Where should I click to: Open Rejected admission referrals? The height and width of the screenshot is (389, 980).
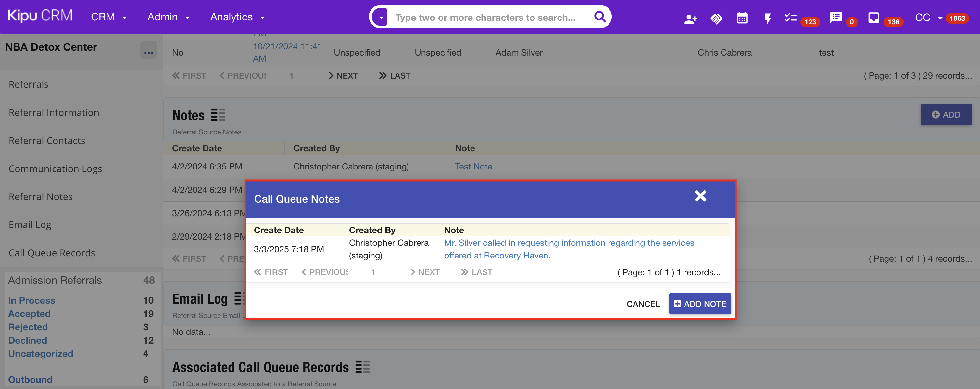click(x=28, y=327)
